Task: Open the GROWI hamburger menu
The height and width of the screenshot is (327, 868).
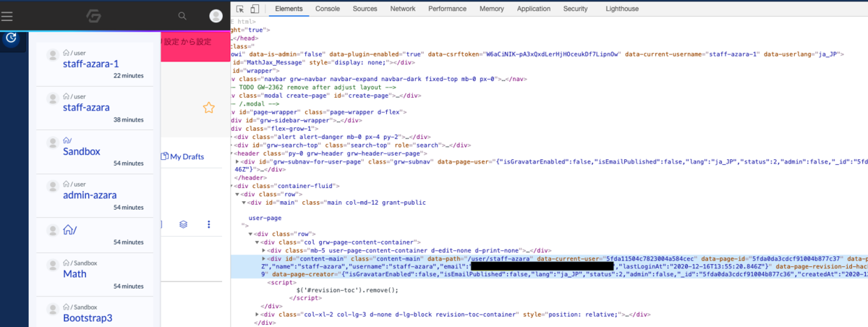Action: [8, 15]
